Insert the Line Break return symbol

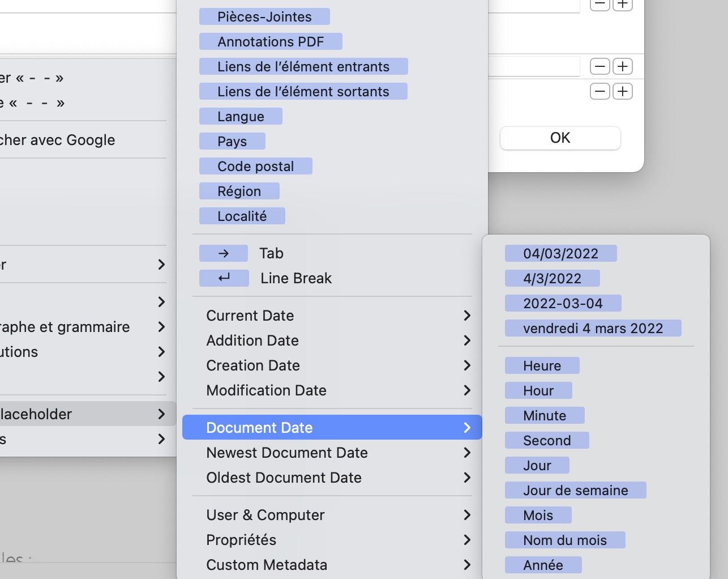point(224,278)
